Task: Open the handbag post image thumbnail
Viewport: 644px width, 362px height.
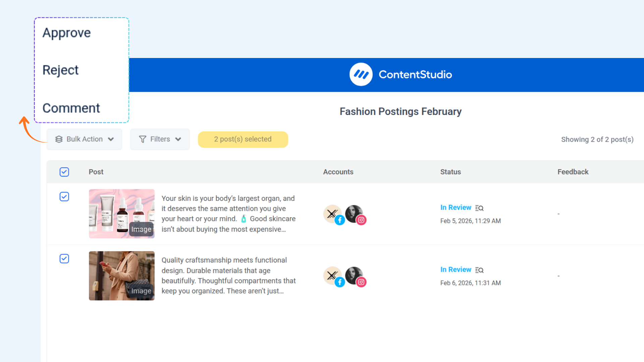Action: 121,276
